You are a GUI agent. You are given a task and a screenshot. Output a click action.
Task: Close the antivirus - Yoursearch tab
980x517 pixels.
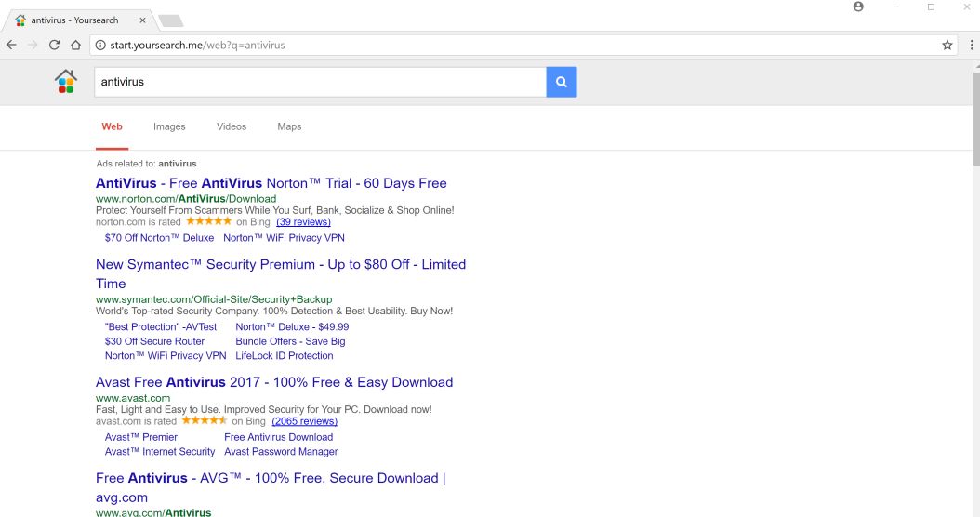coord(141,20)
